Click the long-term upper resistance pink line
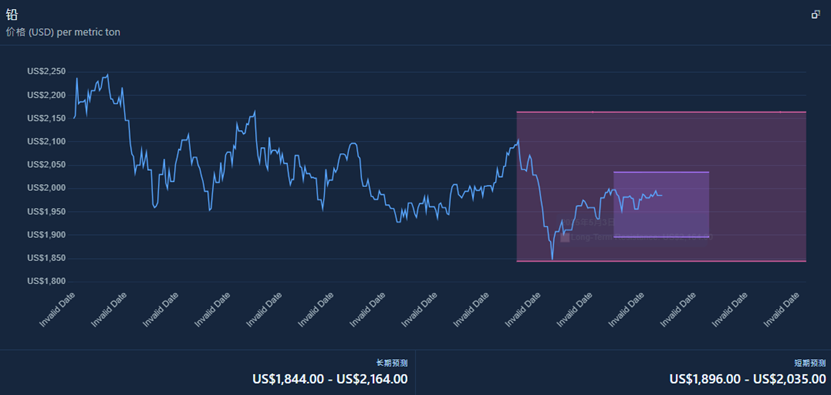Viewport: 831px width, 395px height. coord(661,112)
